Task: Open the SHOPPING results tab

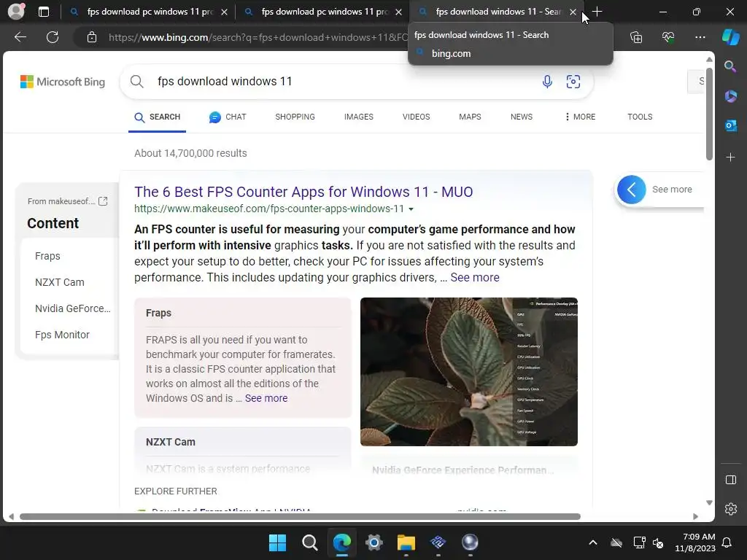Action: pos(295,117)
